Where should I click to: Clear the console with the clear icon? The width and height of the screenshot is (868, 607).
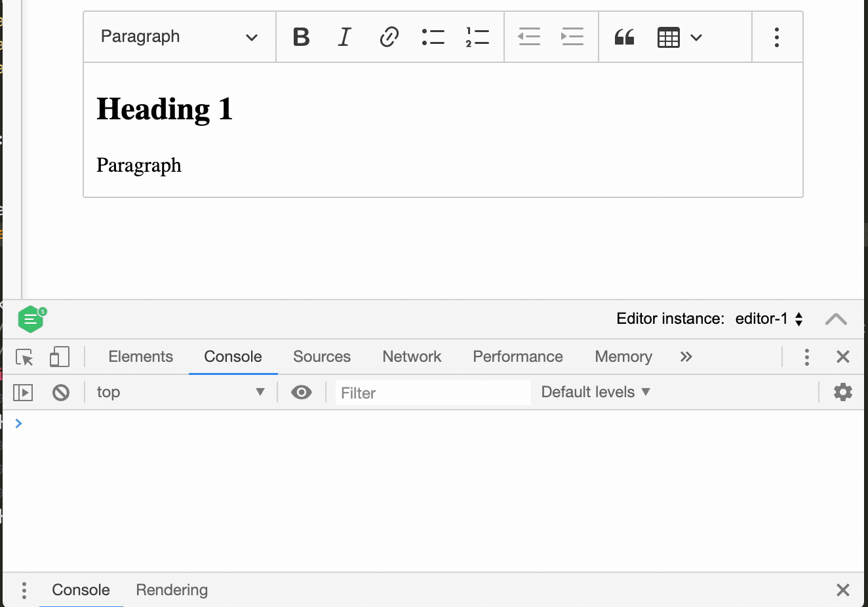60,391
